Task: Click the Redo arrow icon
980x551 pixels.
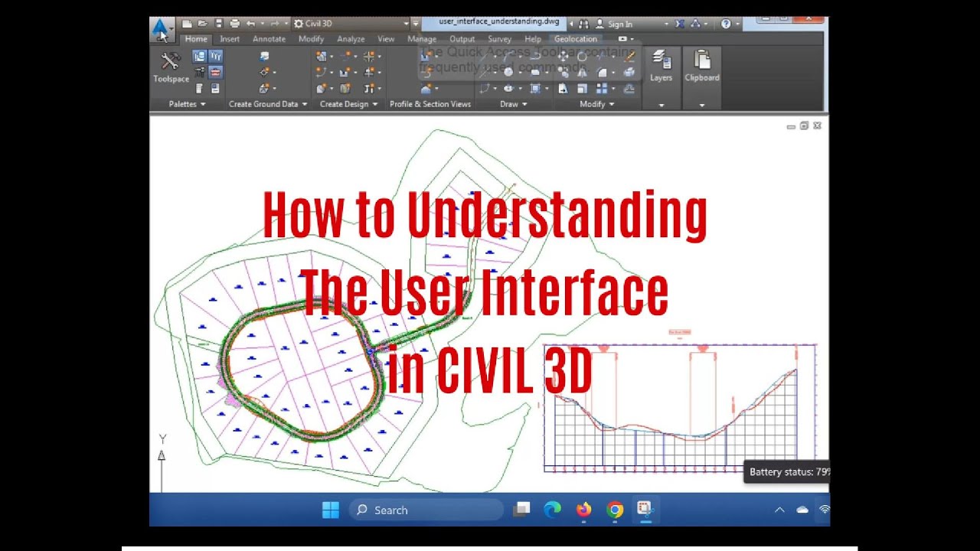Action: tap(274, 24)
